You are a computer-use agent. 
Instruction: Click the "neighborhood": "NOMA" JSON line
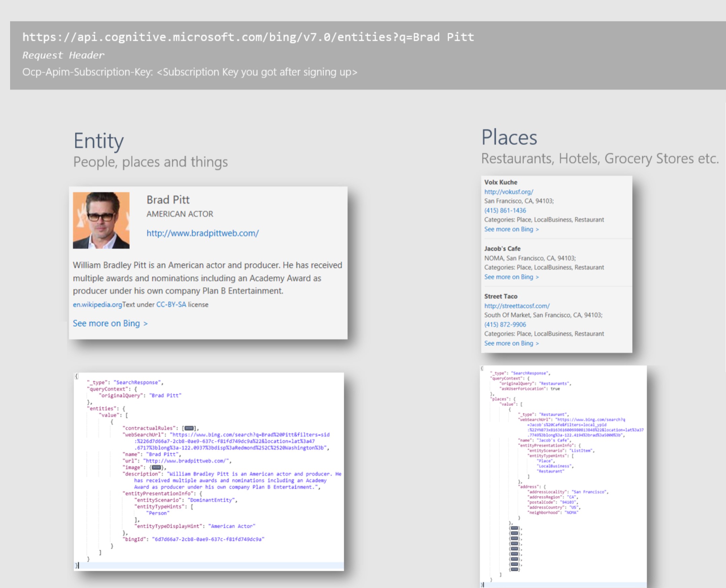tap(553, 513)
